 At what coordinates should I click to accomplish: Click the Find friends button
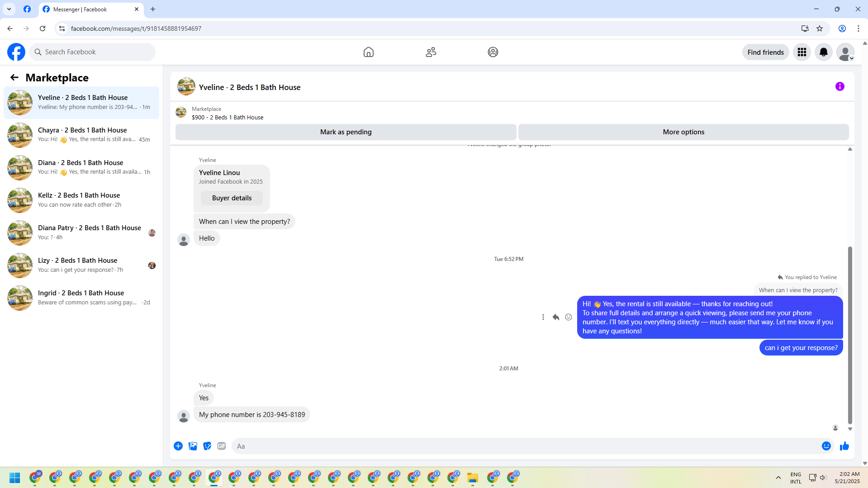click(766, 52)
